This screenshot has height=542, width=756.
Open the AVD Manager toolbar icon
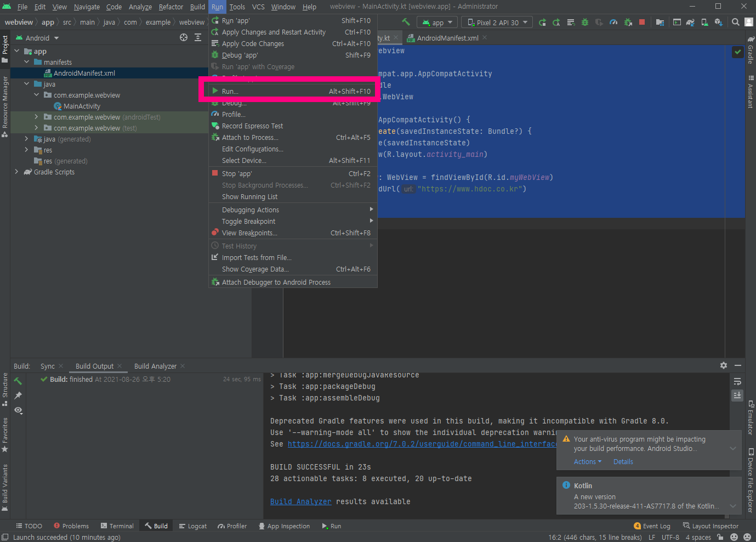click(704, 22)
